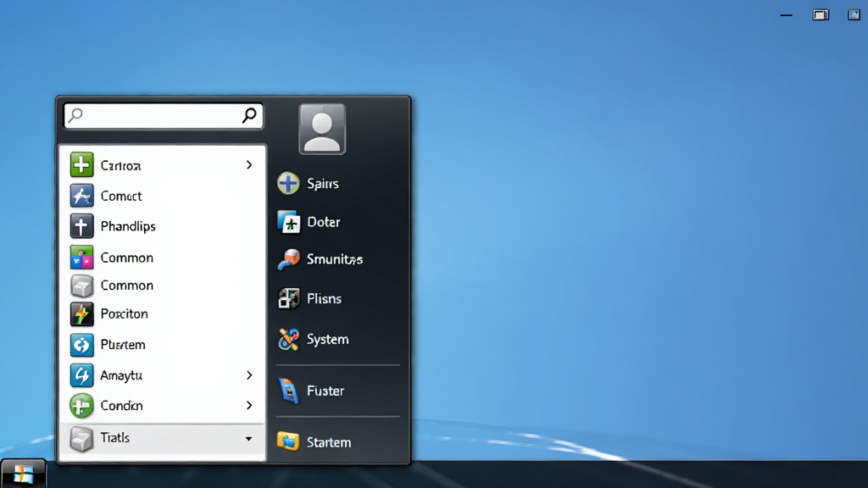Open Spirs in right pane

point(337,183)
